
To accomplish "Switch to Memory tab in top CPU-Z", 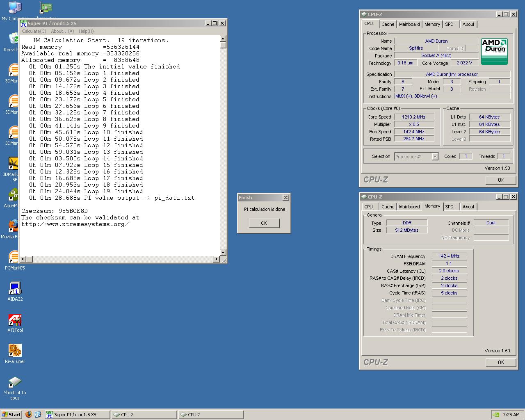I will click(432, 24).
